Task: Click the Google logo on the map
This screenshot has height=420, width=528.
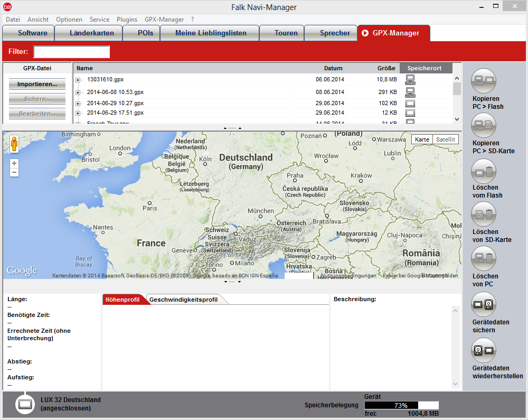Action: click(x=22, y=270)
